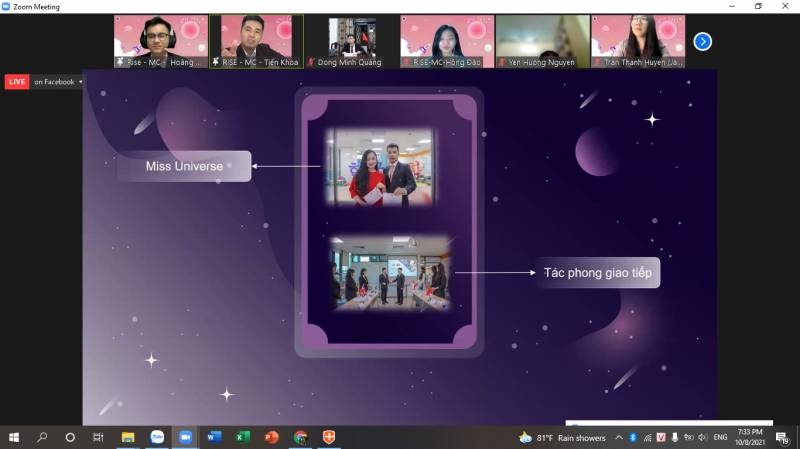Image resolution: width=800 pixels, height=449 pixels.
Task: Switch ENG input language indicator
Action: [720, 437]
